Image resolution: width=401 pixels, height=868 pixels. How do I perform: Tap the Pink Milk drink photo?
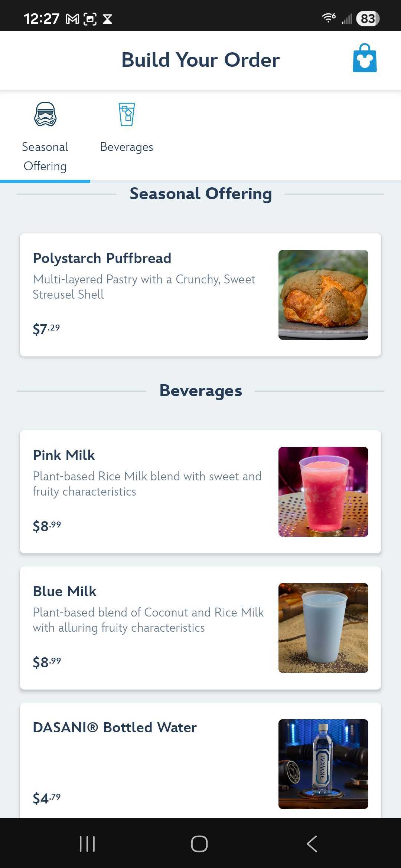coord(323,492)
